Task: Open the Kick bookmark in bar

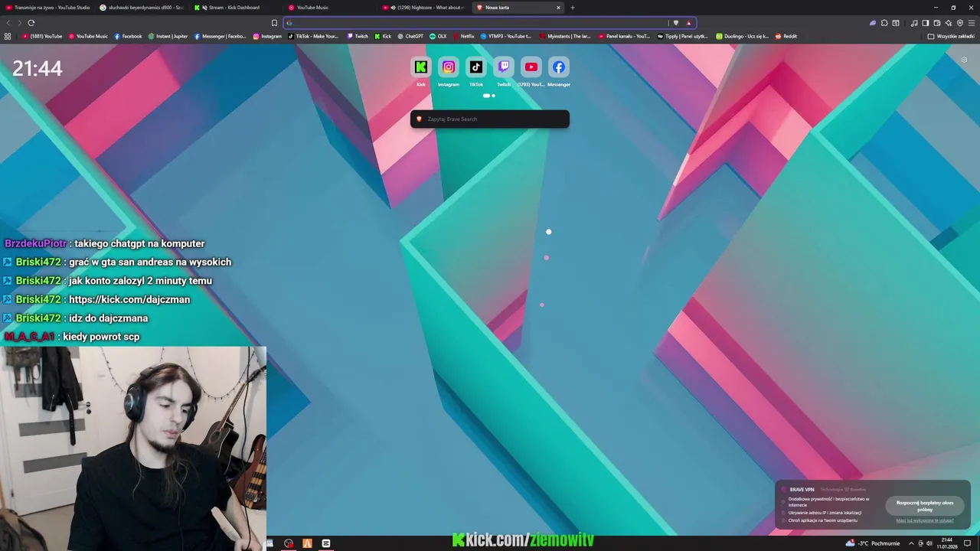Action: tap(383, 36)
